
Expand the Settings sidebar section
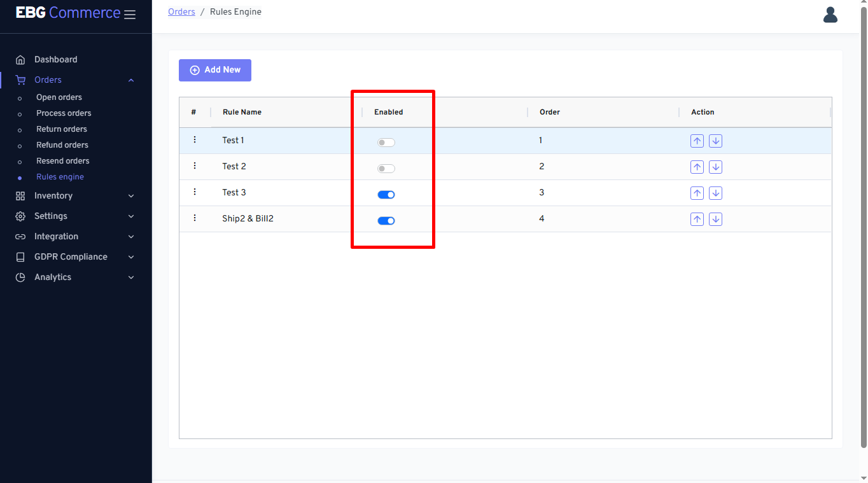pyautogui.click(x=75, y=216)
